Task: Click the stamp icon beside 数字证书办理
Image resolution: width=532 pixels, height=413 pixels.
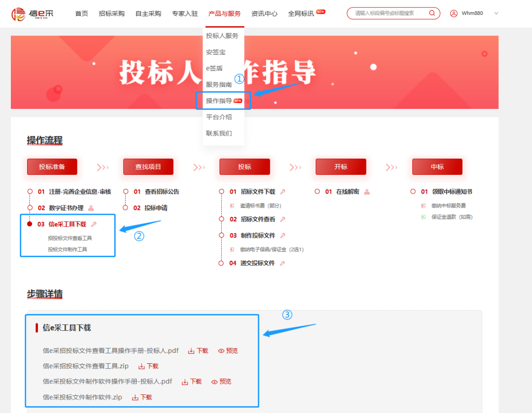Action: pyautogui.click(x=91, y=208)
